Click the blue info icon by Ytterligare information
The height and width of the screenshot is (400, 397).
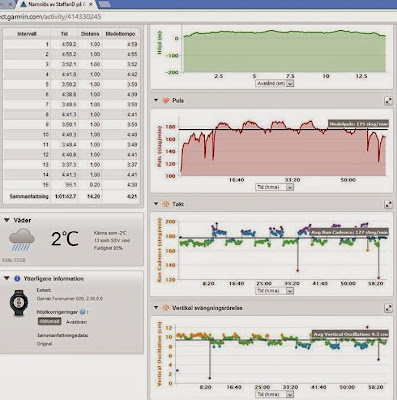17,279
